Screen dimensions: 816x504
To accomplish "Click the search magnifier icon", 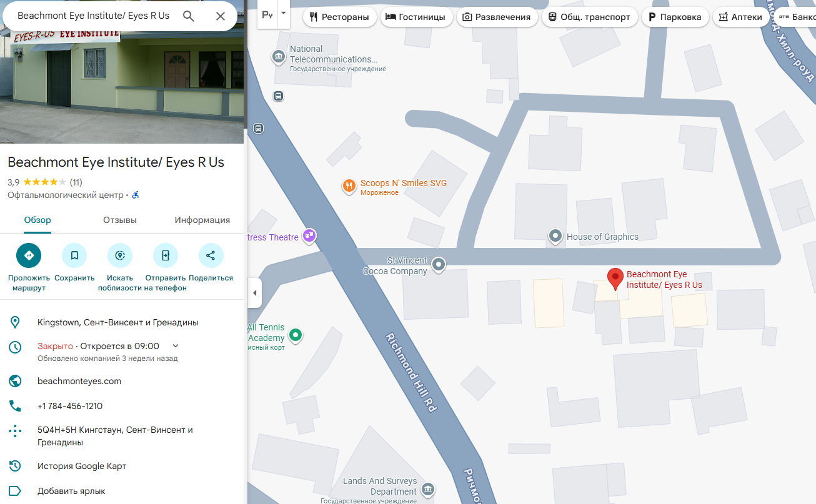I will [189, 16].
